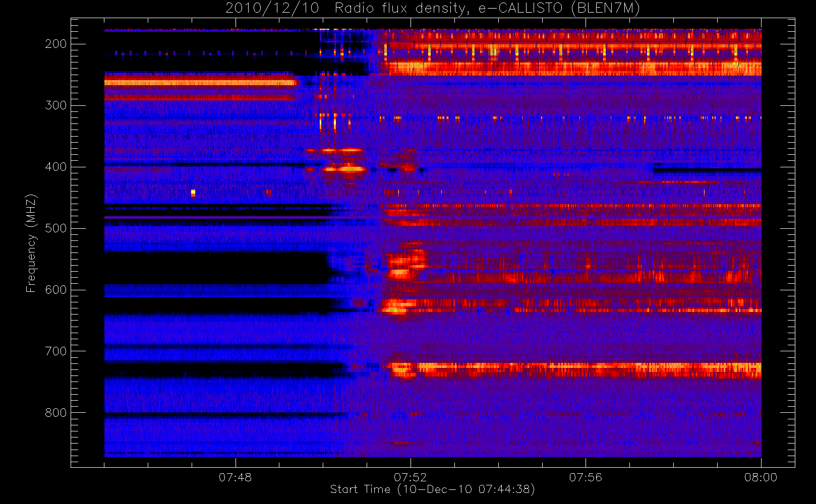Viewport: 816px width, 504px height.
Task: Click the 'Start Time (10-Dec-10 07:44:38)' axis label
Action: (x=432, y=489)
